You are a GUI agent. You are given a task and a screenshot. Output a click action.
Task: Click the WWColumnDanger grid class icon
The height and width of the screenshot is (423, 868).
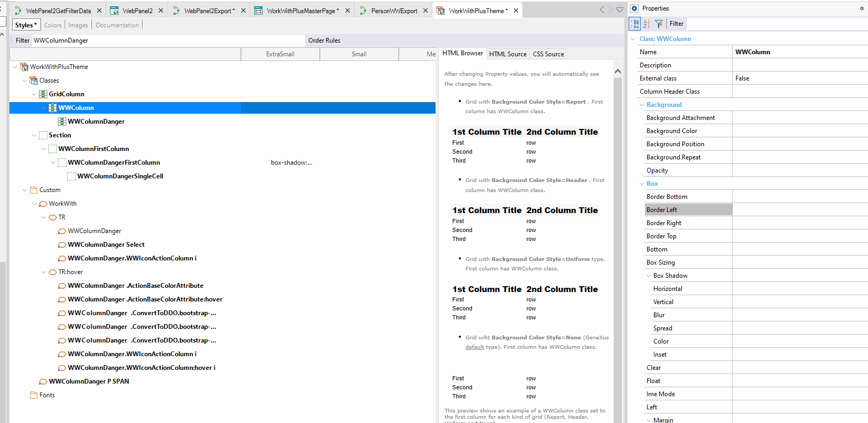coord(62,122)
